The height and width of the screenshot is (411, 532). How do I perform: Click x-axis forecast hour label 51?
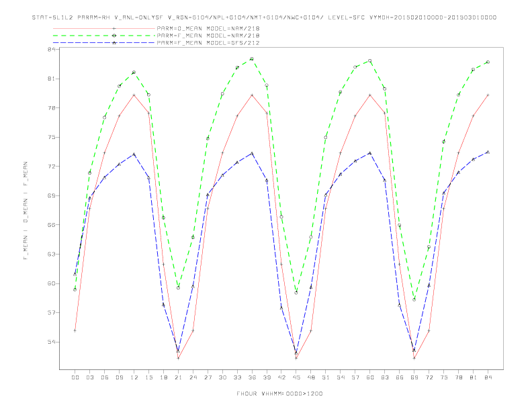coord(326,377)
